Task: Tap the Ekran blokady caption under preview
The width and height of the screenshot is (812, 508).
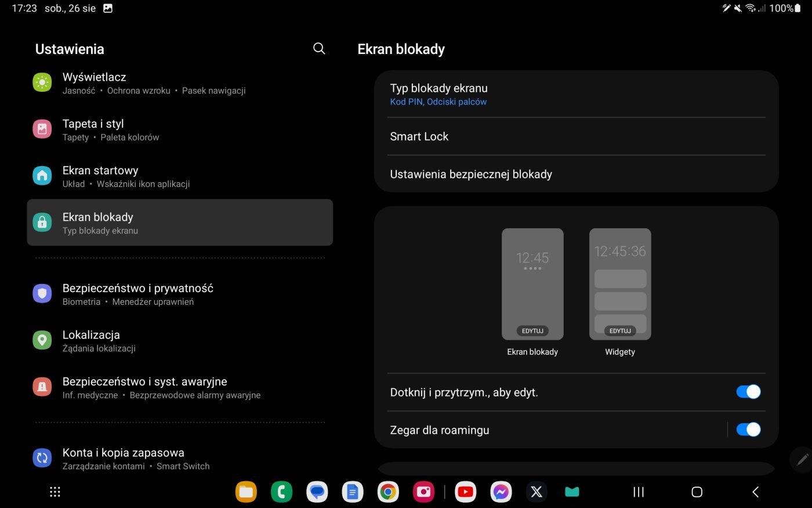Action: 532,352
